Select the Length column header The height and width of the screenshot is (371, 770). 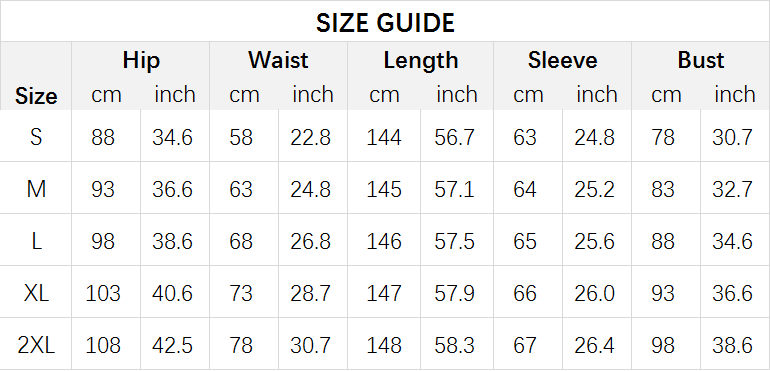(420, 61)
